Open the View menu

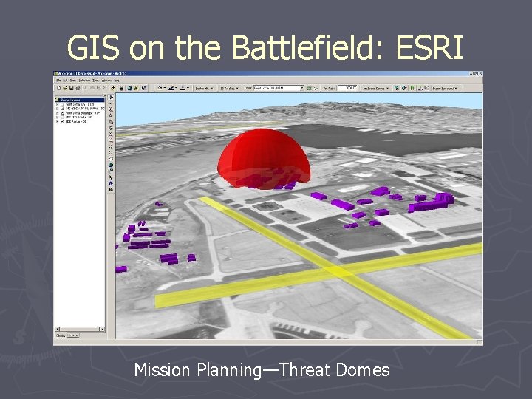pos(73,81)
